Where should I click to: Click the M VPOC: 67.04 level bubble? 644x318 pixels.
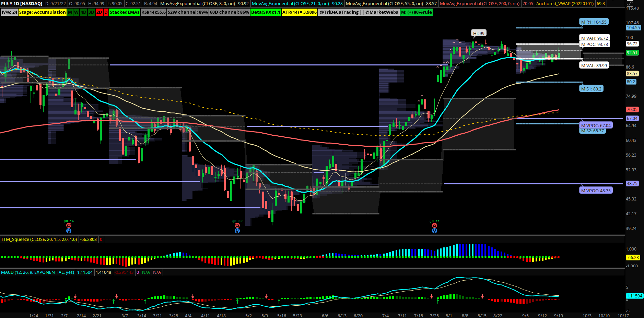(x=596, y=125)
